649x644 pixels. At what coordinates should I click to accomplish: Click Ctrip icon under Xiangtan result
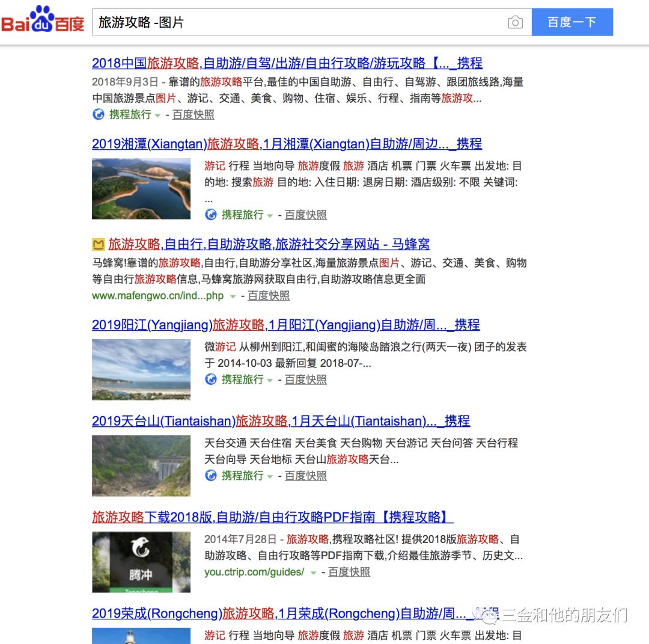211,215
